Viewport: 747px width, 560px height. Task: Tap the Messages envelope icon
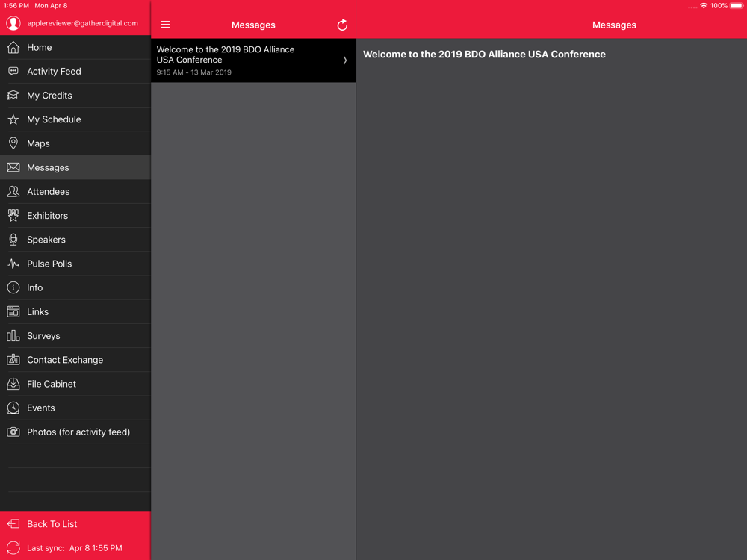coord(13,167)
